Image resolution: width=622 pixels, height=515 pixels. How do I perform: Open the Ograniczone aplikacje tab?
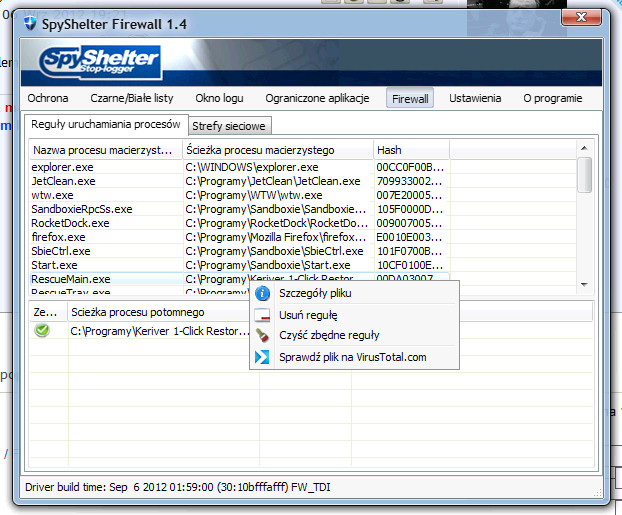tap(317, 98)
